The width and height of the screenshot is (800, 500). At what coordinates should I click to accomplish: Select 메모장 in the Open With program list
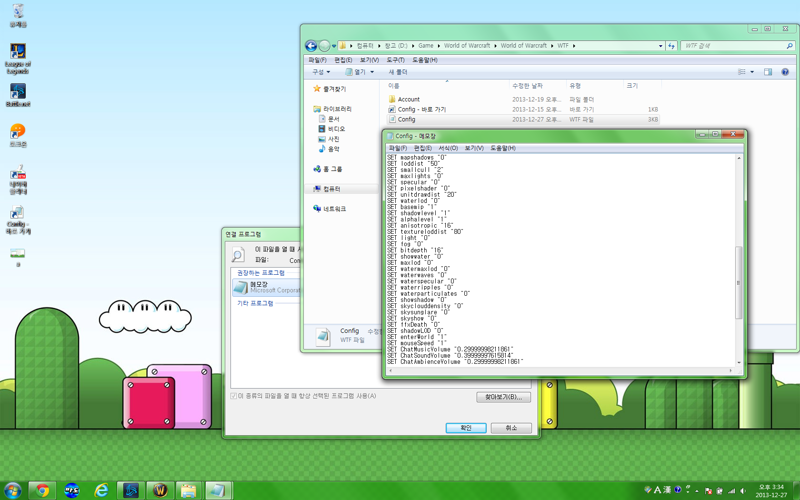pyautogui.click(x=266, y=287)
